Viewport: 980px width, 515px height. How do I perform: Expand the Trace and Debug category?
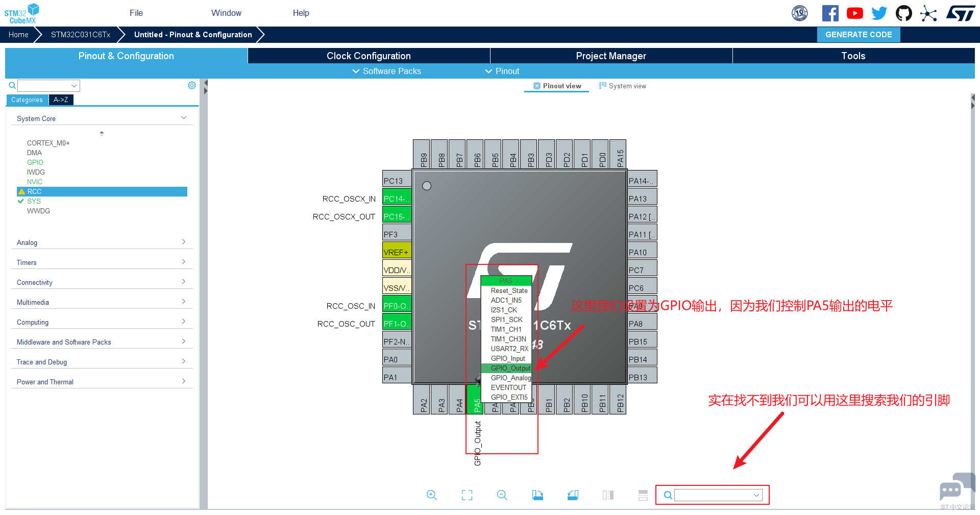point(184,361)
